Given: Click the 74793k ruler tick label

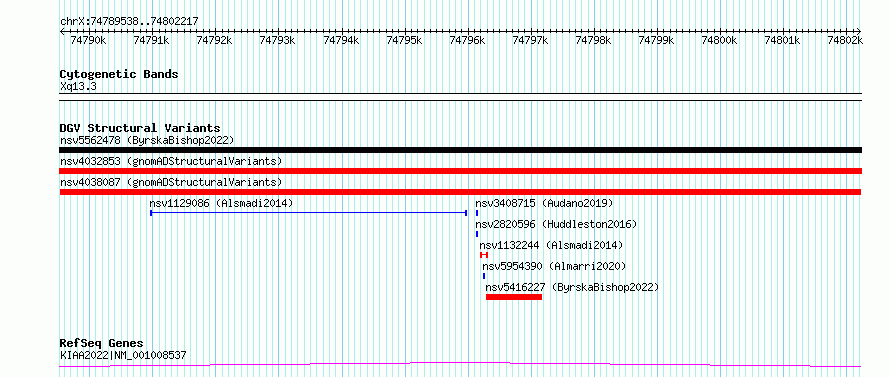Looking at the screenshot, I should pos(277,40).
